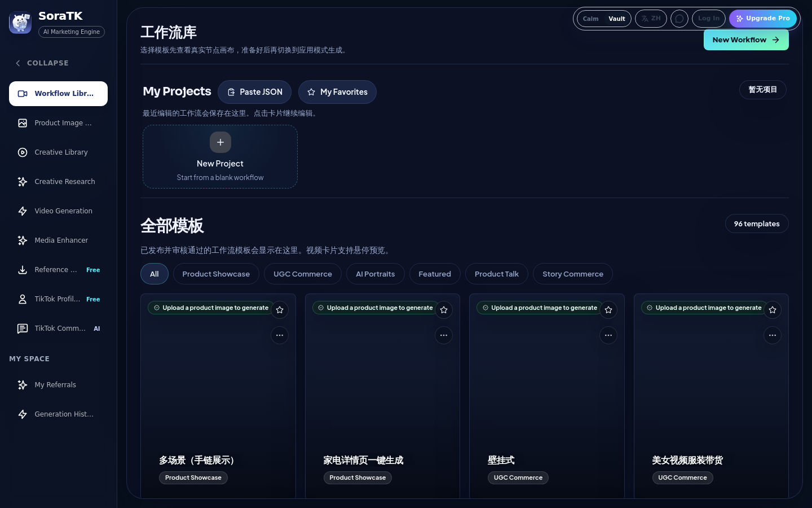Image resolution: width=812 pixels, height=508 pixels.
Task: Collapse the left sidebar
Action: tap(42, 63)
